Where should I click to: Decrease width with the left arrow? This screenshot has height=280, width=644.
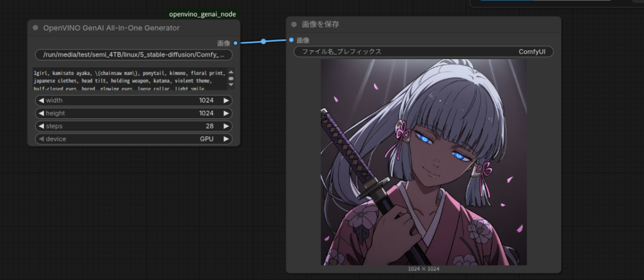pos(42,101)
